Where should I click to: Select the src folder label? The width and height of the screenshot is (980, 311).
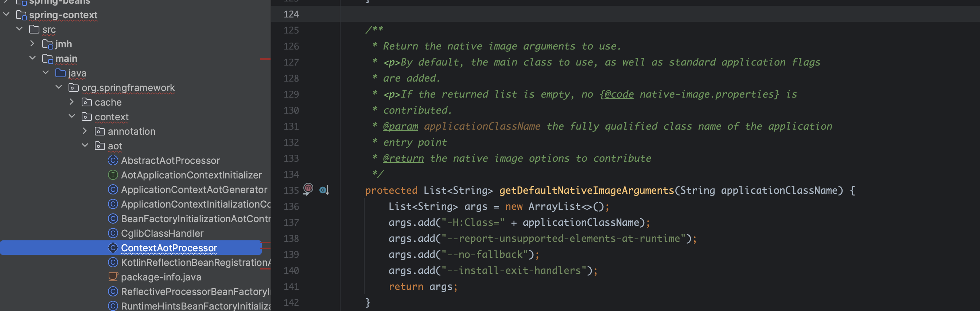[x=49, y=29]
